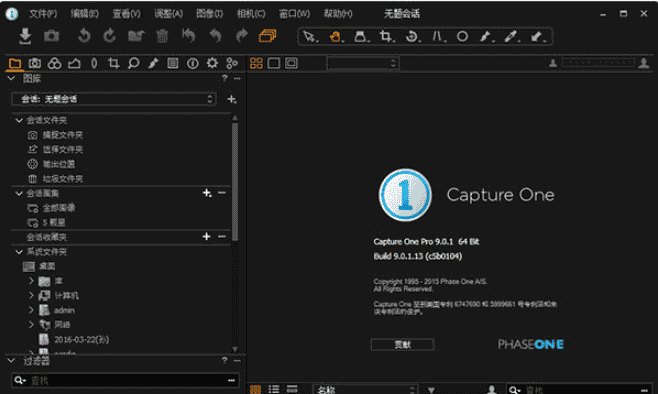Click the move to folder toolbar icon
The height and width of the screenshot is (394, 658).
[x=136, y=36]
